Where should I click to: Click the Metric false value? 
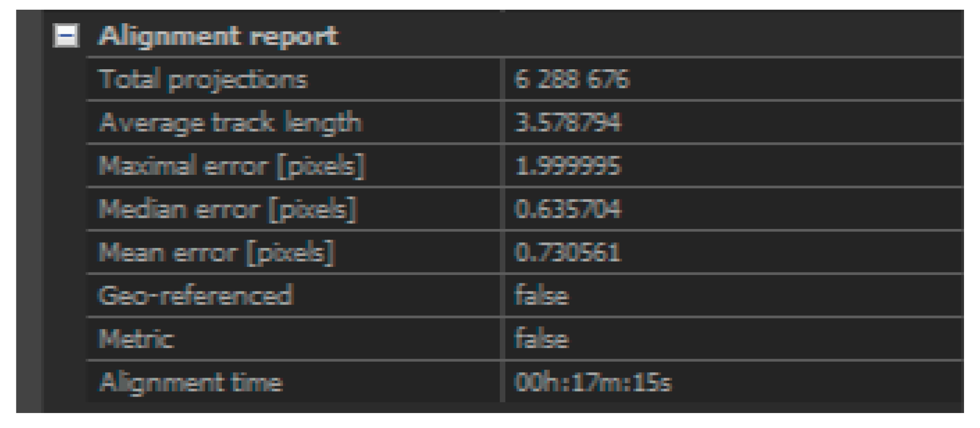[x=541, y=339]
